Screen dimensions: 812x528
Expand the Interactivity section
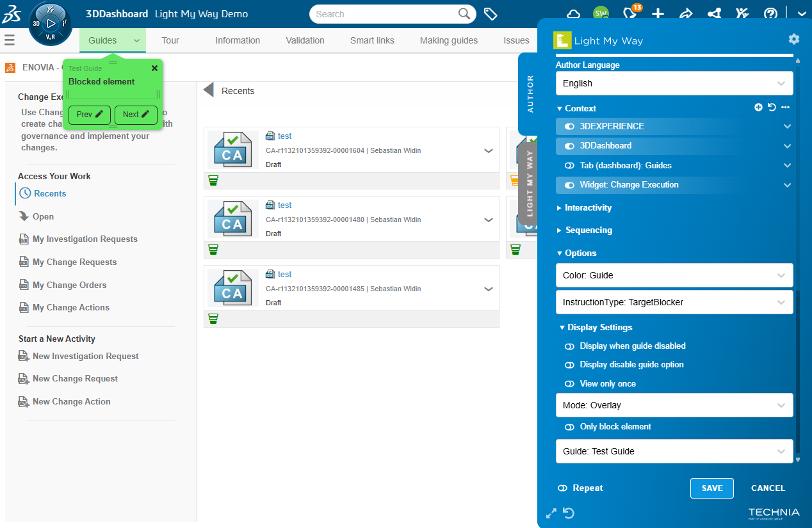pos(583,207)
